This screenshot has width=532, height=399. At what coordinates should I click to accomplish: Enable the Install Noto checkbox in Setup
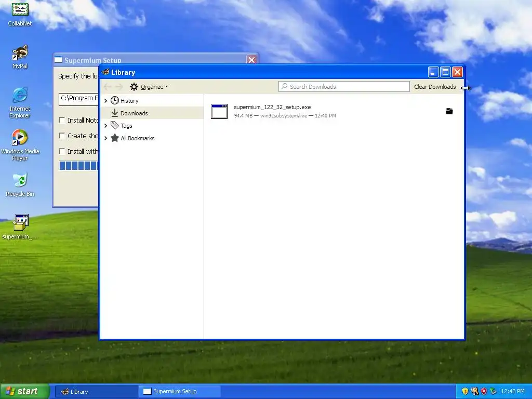click(62, 120)
